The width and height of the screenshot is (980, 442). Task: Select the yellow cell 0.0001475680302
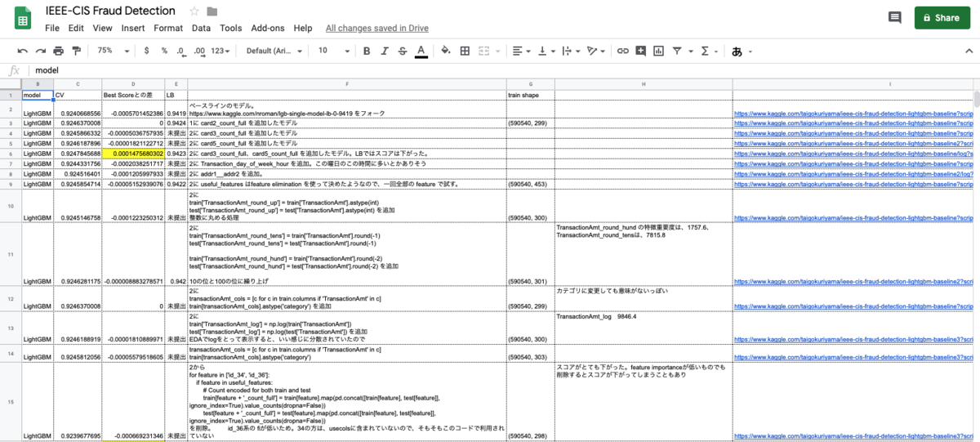[x=133, y=153]
